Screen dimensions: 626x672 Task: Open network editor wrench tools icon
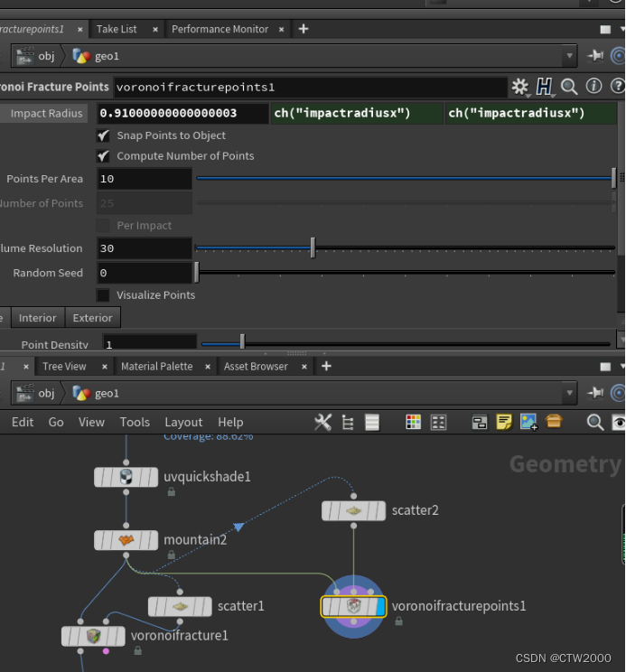tap(322, 422)
